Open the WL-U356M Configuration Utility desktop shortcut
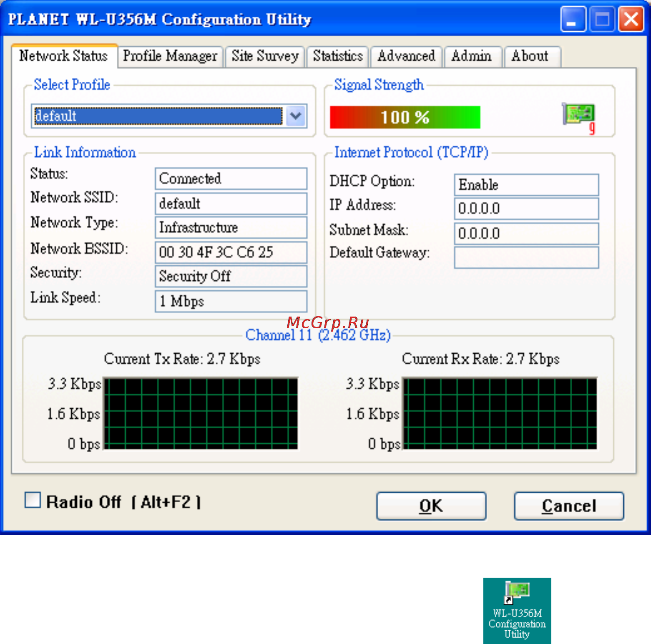651x644 pixels. (517, 611)
